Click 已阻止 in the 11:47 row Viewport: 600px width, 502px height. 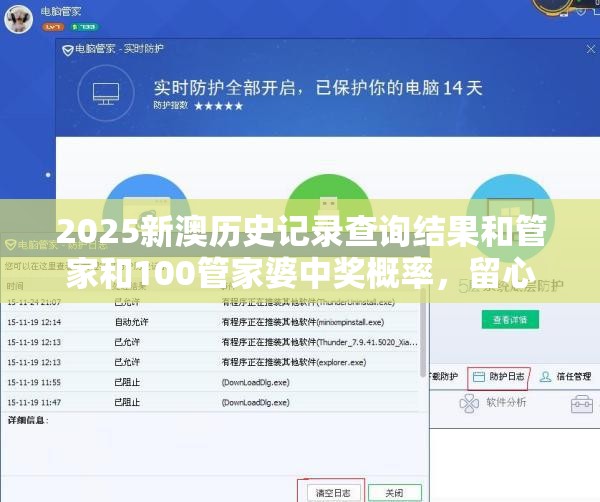pos(127,402)
